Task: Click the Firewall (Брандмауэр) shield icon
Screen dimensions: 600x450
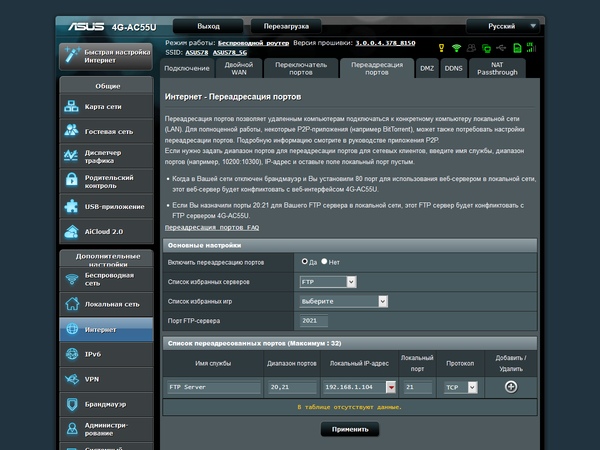Action: (x=72, y=404)
